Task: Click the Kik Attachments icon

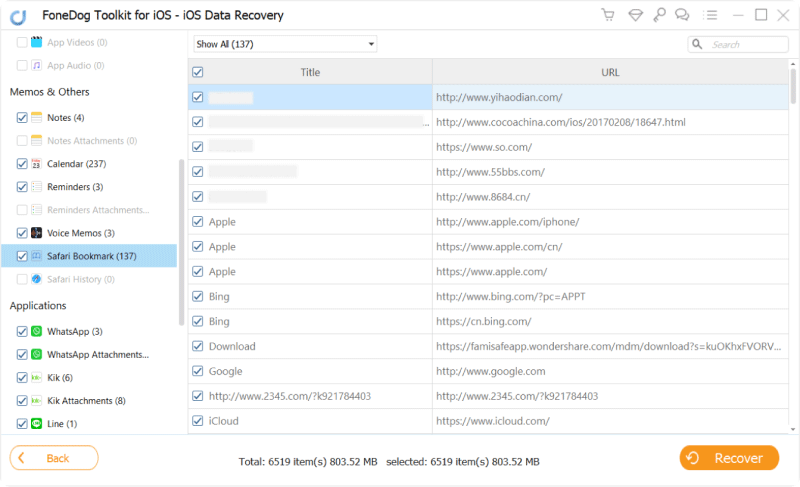Action: (x=36, y=400)
